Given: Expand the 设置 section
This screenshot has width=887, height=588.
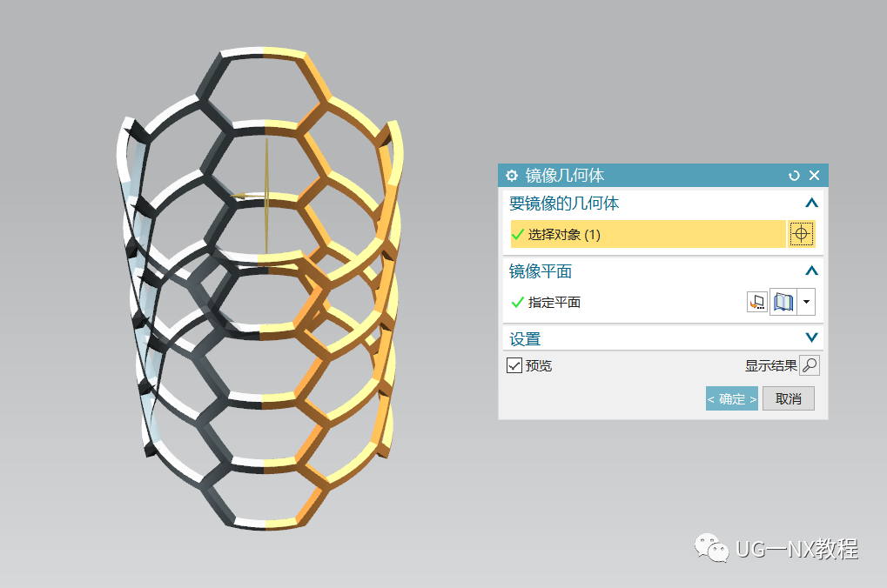Looking at the screenshot, I should [811, 337].
